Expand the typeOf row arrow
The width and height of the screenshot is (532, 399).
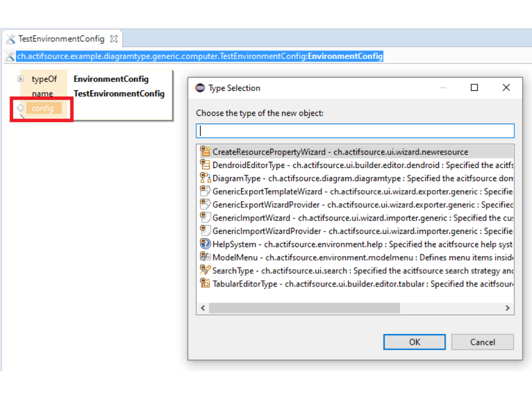point(21,79)
